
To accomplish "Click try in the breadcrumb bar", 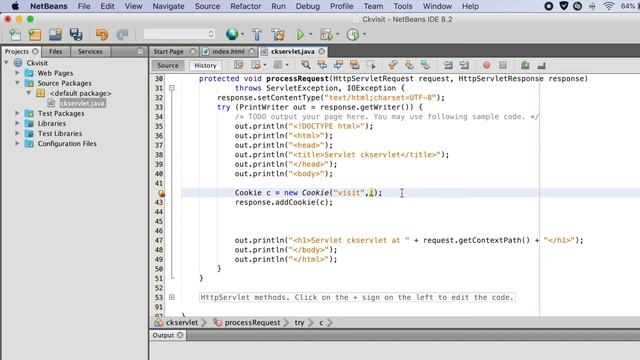I will (x=299, y=322).
